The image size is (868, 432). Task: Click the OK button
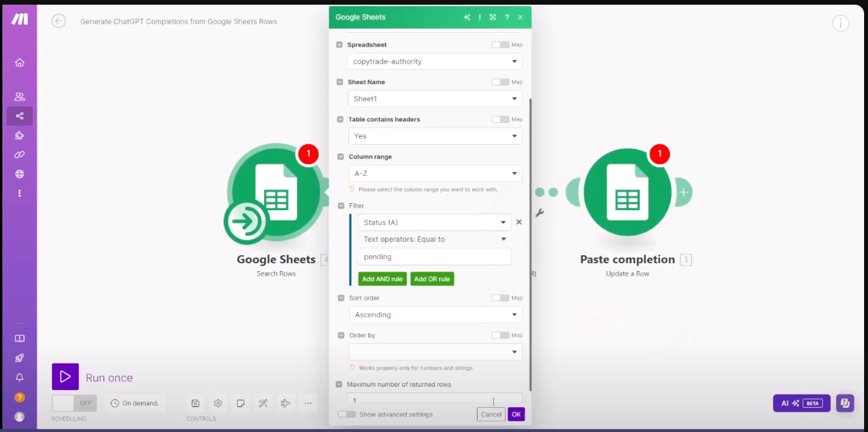point(516,414)
